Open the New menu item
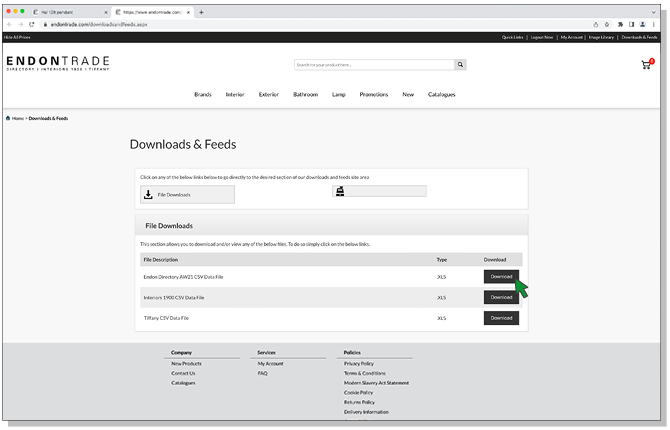Image resolution: width=670 pixels, height=430 pixels. [x=408, y=94]
